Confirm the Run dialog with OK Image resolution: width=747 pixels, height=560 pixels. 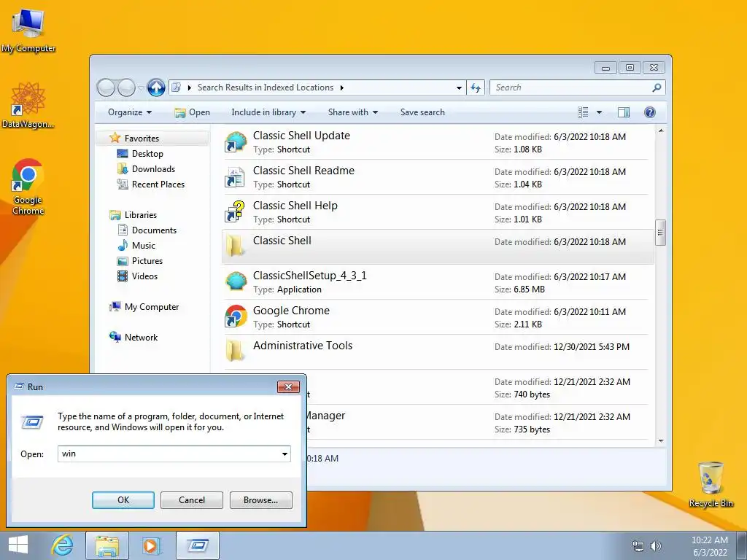click(x=123, y=500)
